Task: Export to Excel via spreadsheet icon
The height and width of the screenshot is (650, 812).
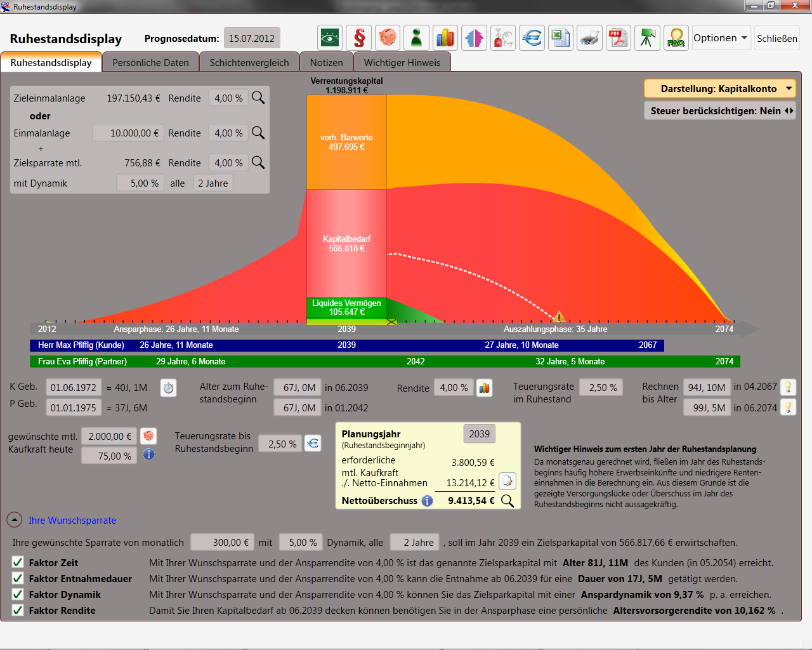Action: point(561,38)
